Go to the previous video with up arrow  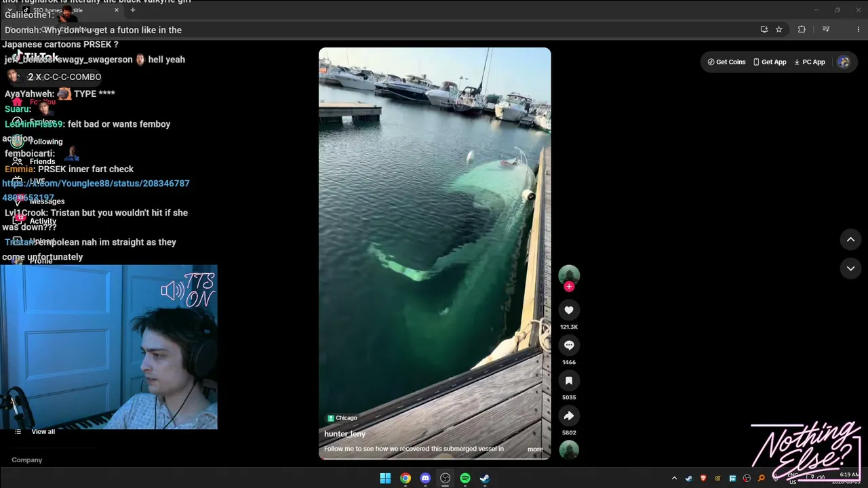click(x=850, y=239)
